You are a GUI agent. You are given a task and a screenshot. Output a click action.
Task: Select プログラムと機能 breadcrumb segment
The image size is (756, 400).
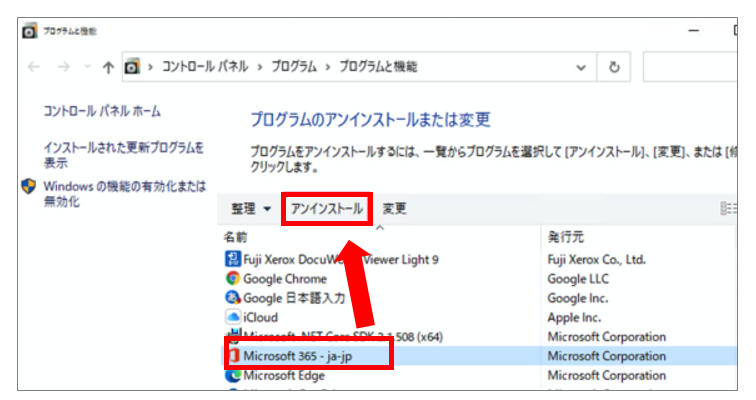pyautogui.click(x=378, y=67)
